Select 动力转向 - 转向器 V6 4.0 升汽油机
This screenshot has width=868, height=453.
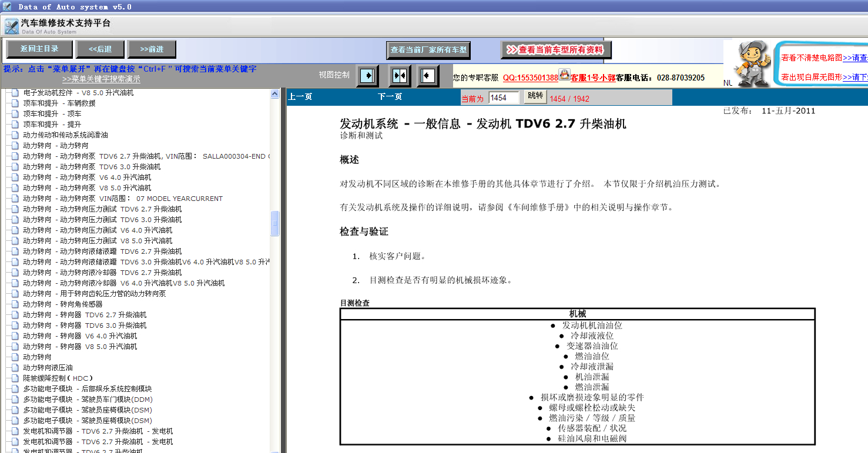[80, 336]
